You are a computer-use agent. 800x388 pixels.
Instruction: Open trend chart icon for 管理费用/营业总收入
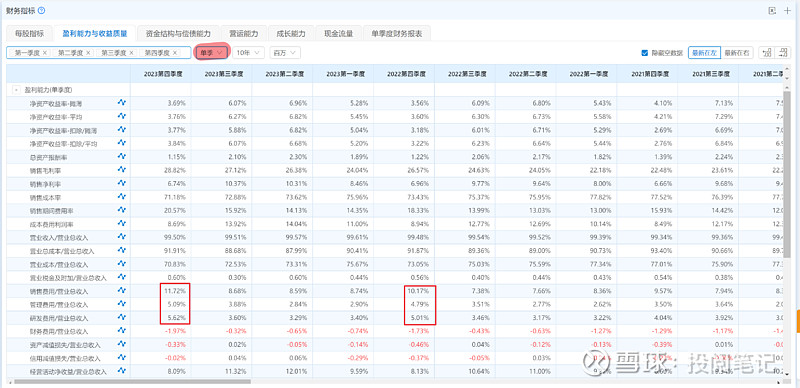coord(121,304)
